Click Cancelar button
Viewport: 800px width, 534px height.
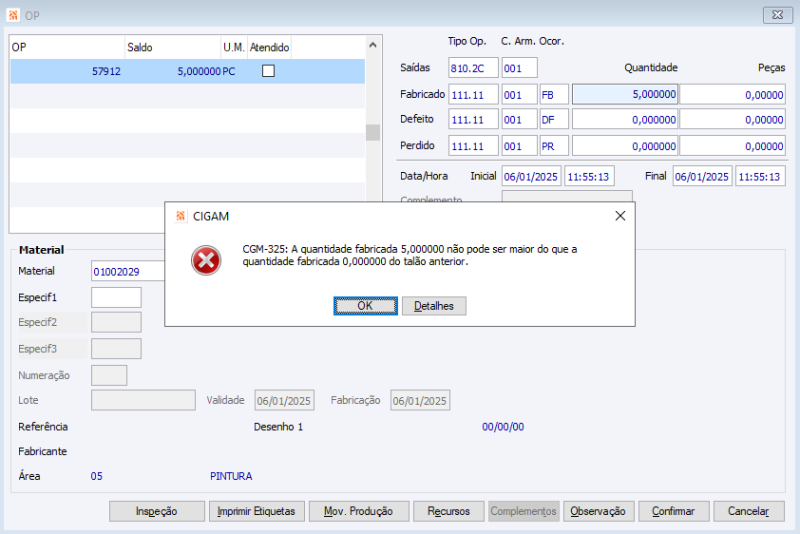pos(748,511)
